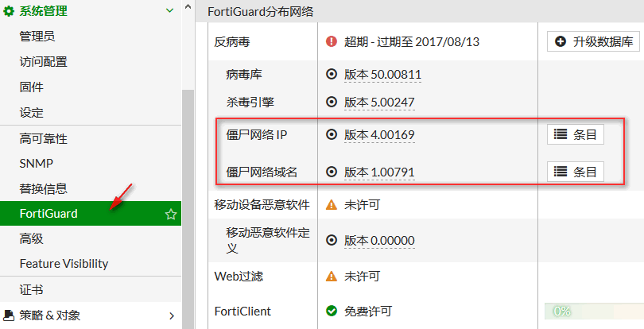
Task: Click 版本 0.00000 link
Action: click(x=379, y=241)
